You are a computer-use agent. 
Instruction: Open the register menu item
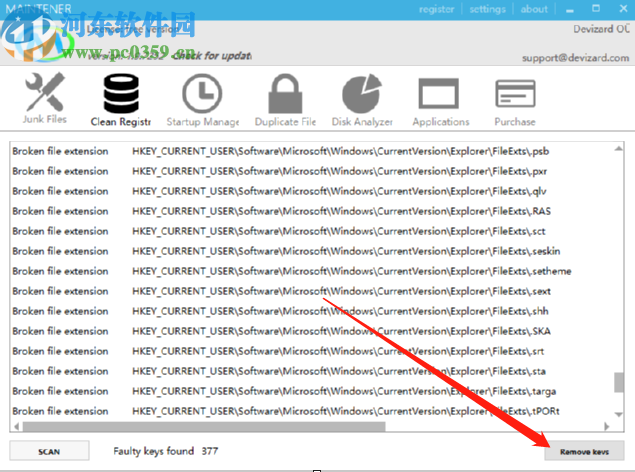(436, 9)
